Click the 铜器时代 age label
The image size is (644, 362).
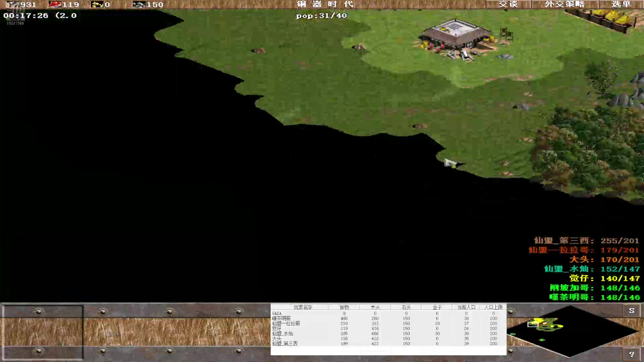(325, 4)
